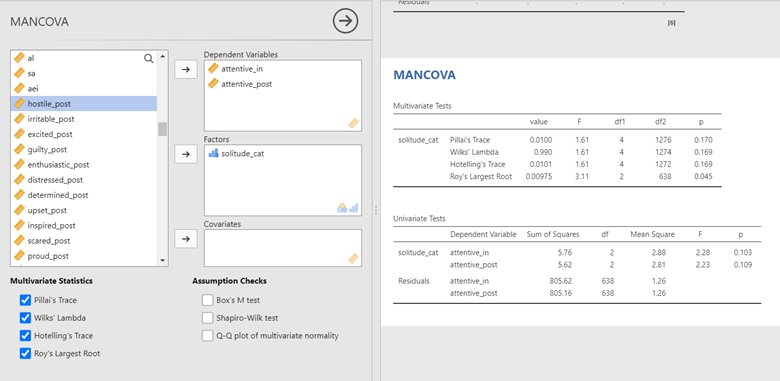
Task: Move selected variable to Covariates with arrow
Action: [186, 239]
